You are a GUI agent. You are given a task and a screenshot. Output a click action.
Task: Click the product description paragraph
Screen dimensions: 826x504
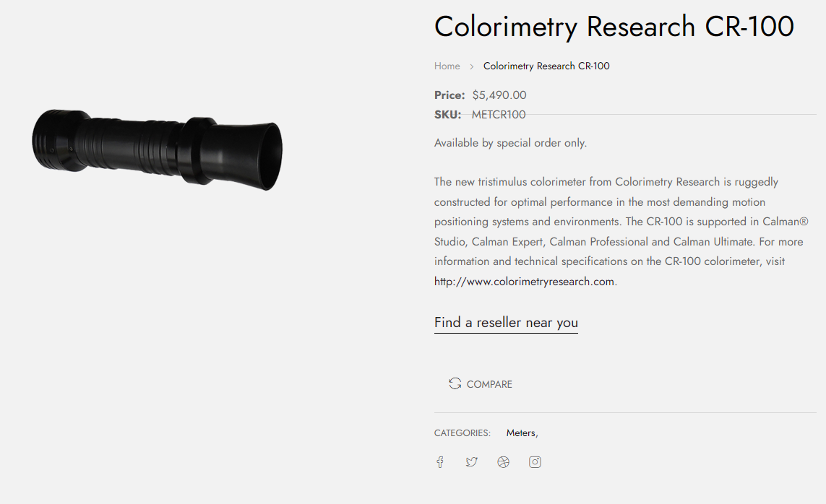618,222
